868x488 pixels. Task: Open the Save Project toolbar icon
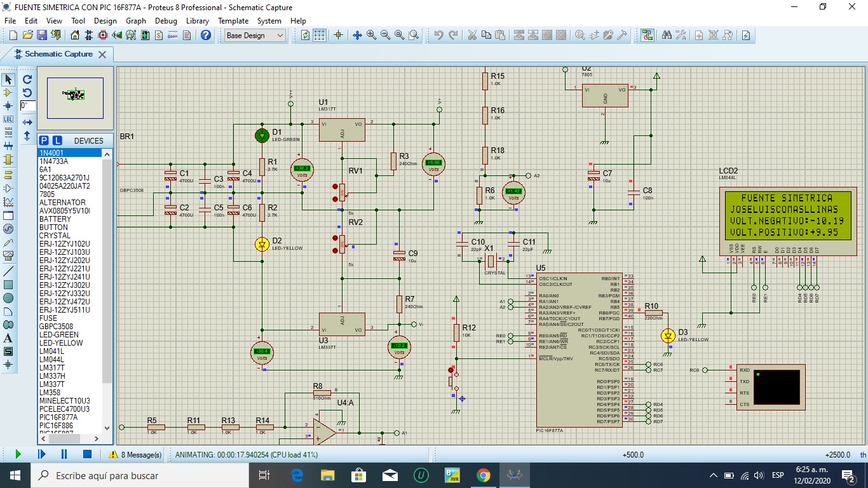42,36
